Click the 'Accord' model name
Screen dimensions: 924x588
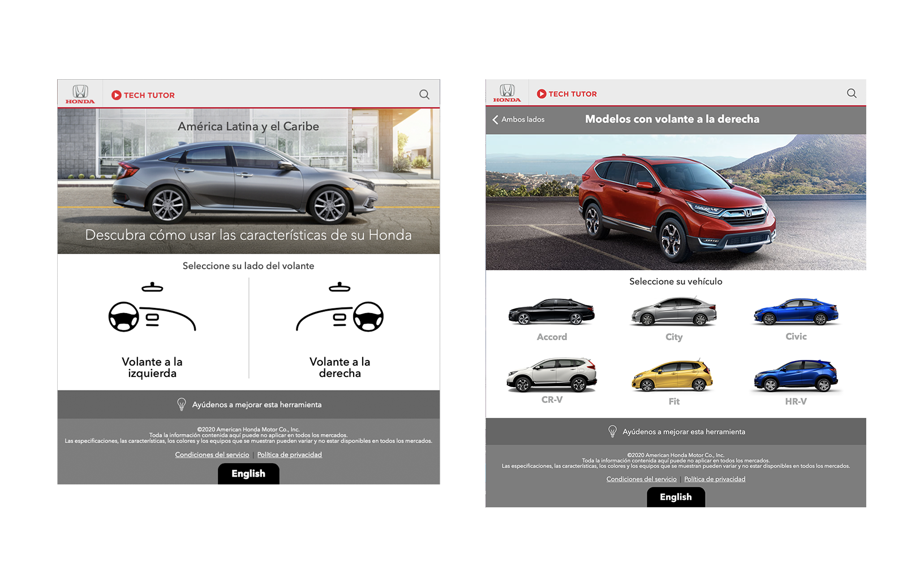(552, 337)
